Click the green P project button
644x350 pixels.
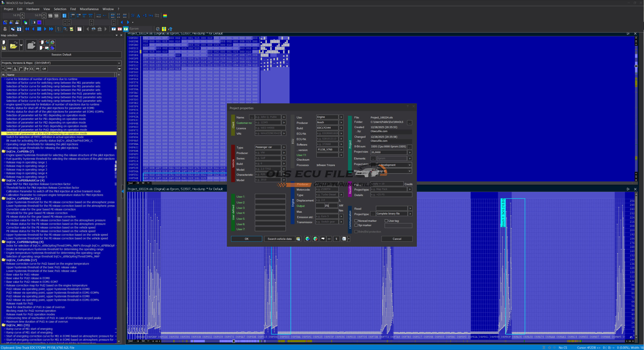tap(126, 29)
